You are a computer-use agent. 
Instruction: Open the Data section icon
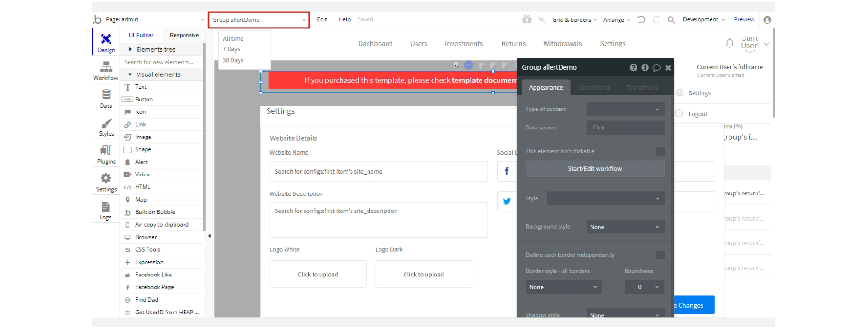[x=106, y=99]
